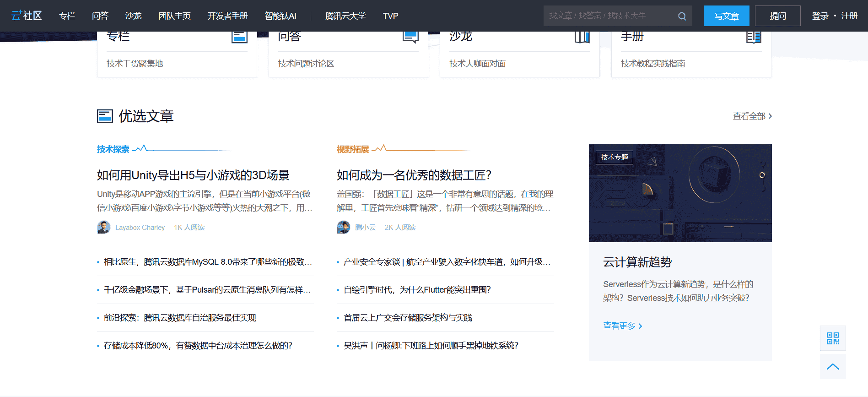
Task: Click the 手册 card document icon
Action: [754, 37]
